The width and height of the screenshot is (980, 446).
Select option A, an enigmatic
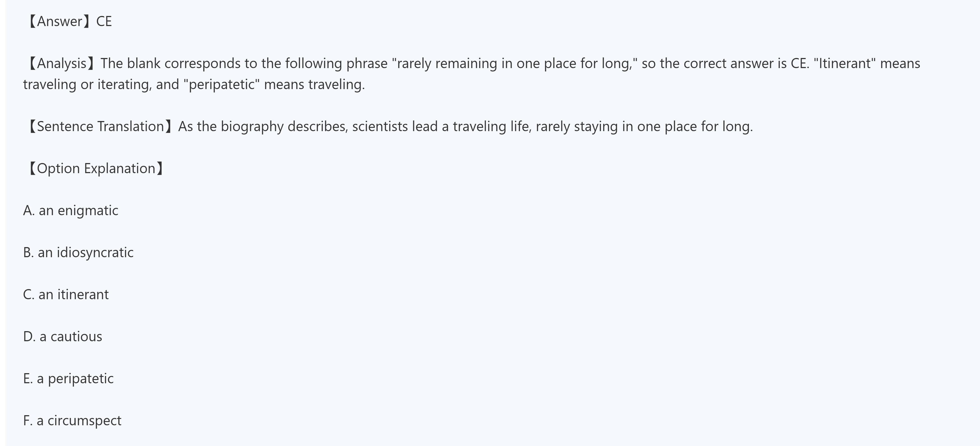click(71, 211)
